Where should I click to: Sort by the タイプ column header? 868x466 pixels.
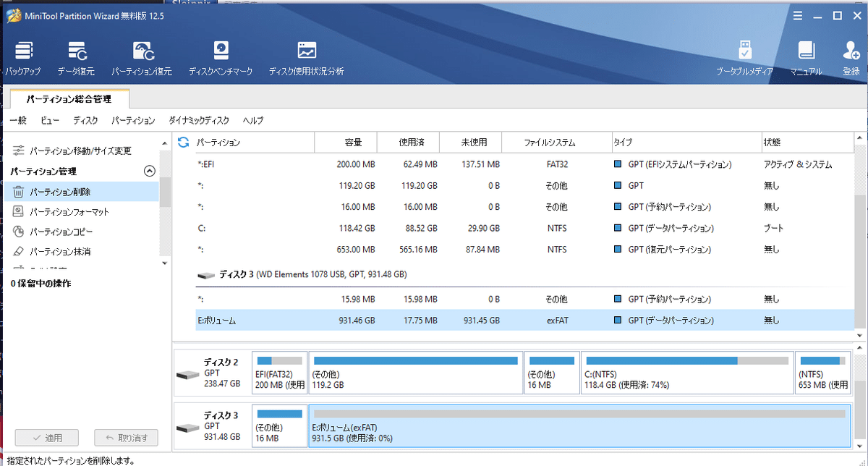pos(686,143)
